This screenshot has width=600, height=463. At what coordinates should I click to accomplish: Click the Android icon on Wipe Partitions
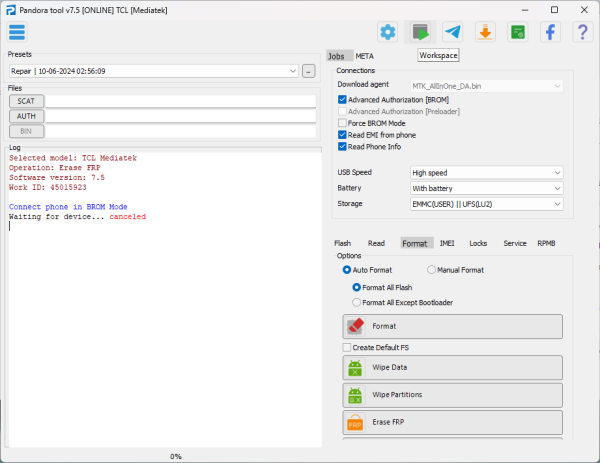[x=355, y=395]
